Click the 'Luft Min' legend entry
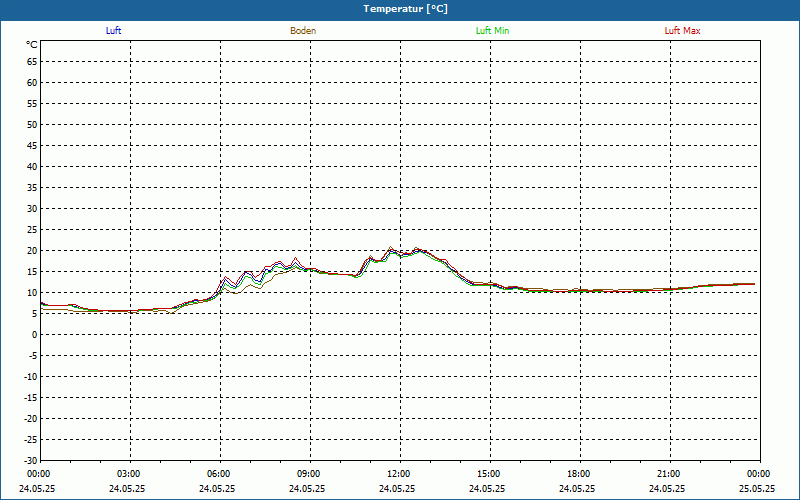800x500 pixels. click(x=492, y=31)
